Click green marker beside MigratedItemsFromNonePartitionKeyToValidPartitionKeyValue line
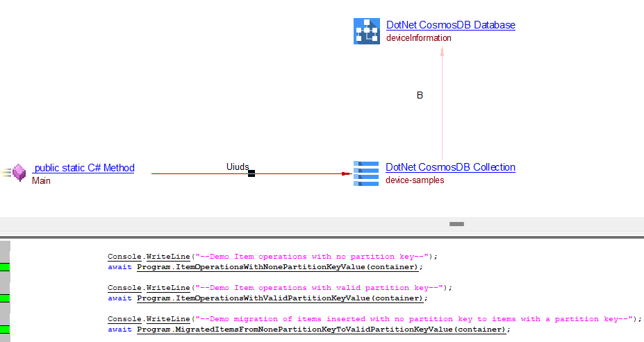The width and height of the screenshot is (644, 342). 5,330
